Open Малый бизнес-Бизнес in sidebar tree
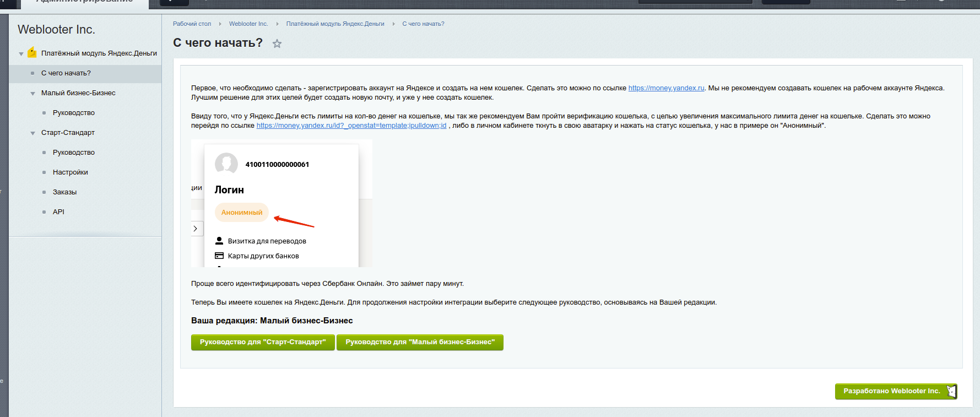 (78, 93)
